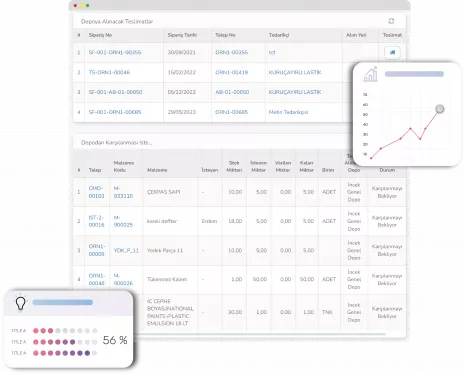465x375 pixels.
Task: Click the green maximize window button
Action: pos(88,5)
